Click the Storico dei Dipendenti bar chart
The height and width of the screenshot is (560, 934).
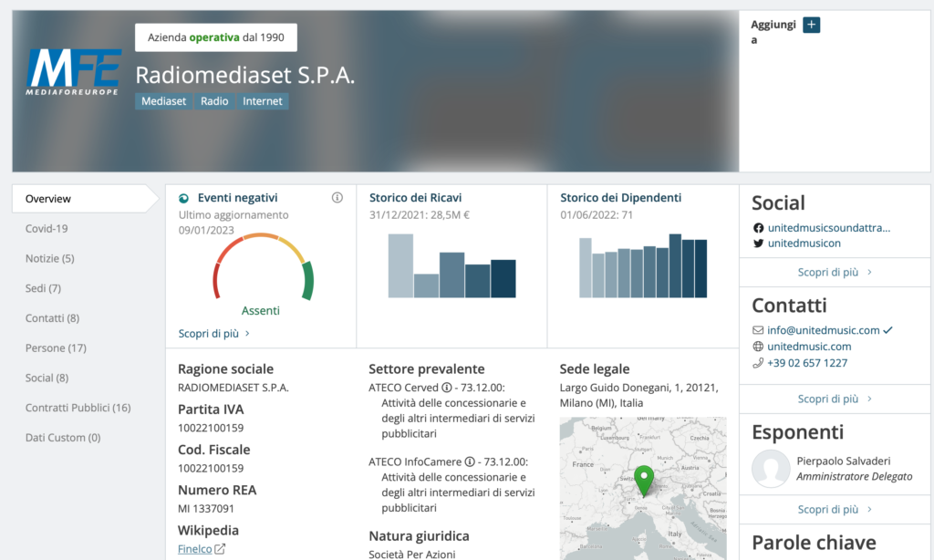643,265
